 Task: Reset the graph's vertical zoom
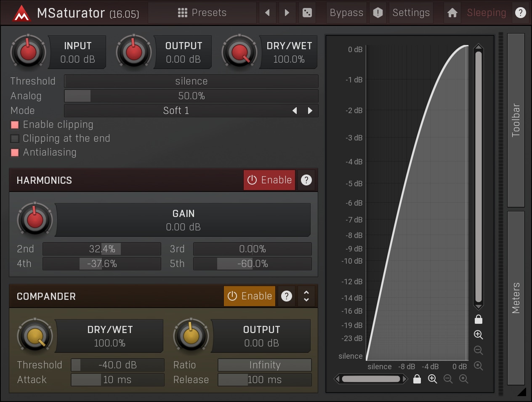(479, 366)
